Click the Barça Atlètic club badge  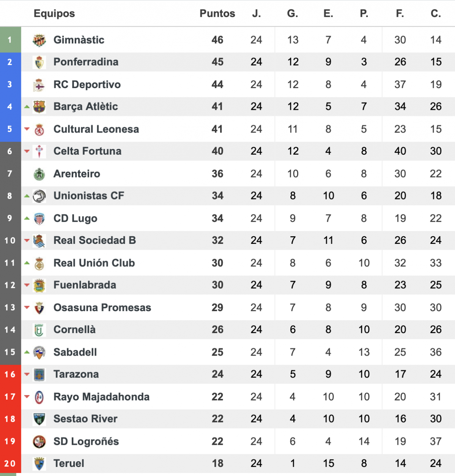(39, 107)
